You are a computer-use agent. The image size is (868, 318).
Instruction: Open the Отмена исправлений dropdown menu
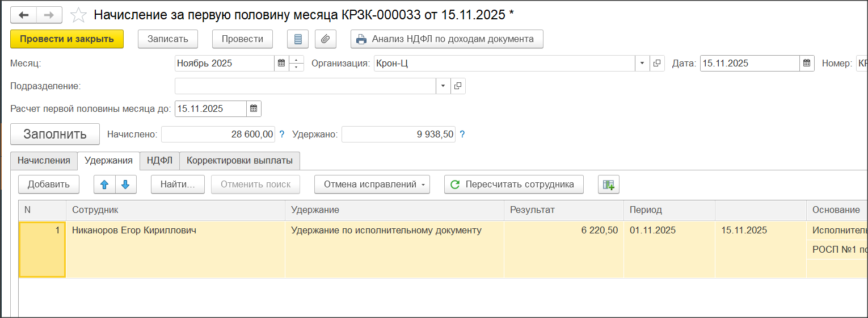[x=372, y=185]
